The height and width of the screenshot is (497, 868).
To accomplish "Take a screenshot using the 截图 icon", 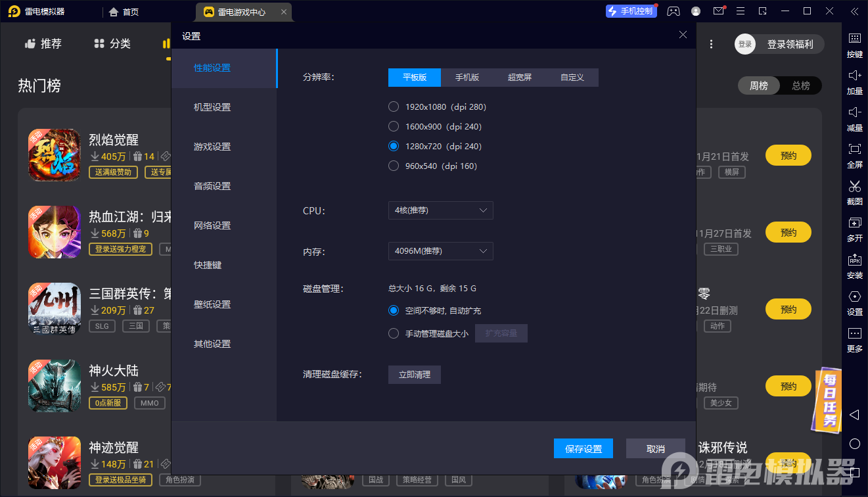I will pos(854,193).
